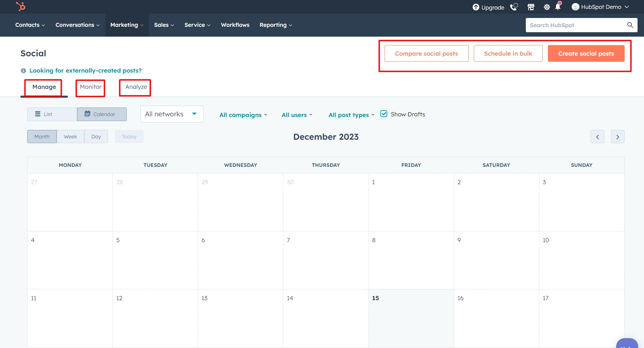Open the calling tool phone icon

(514, 7)
